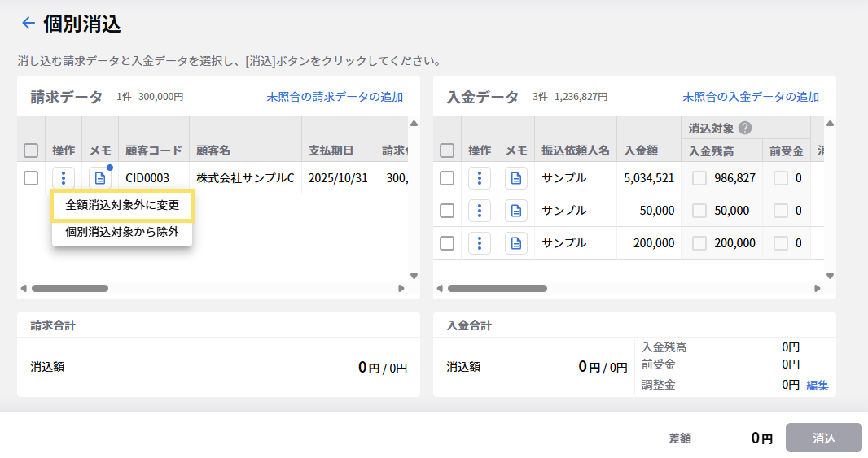The height and width of the screenshot is (458, 868).
Task: Open the three-dot menu for the 50,000 payment
Action: pos(480,211)
